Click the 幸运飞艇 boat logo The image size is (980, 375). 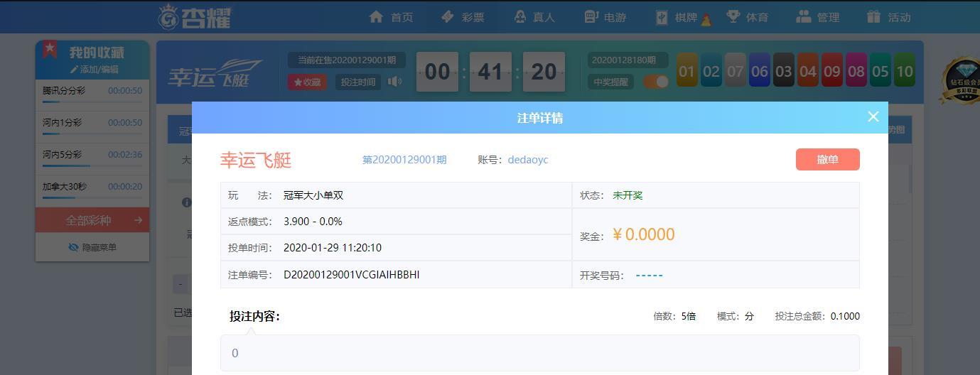(215, 73)
